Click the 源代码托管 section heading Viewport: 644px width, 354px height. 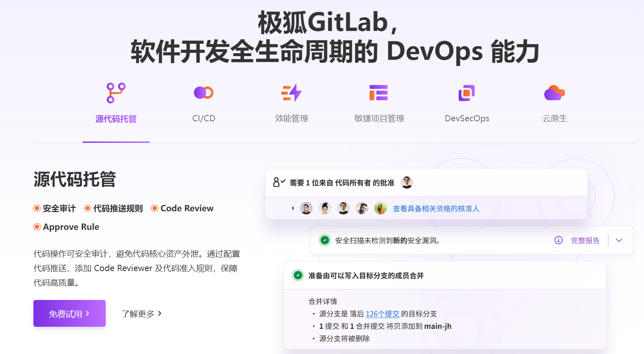point(75,179)
